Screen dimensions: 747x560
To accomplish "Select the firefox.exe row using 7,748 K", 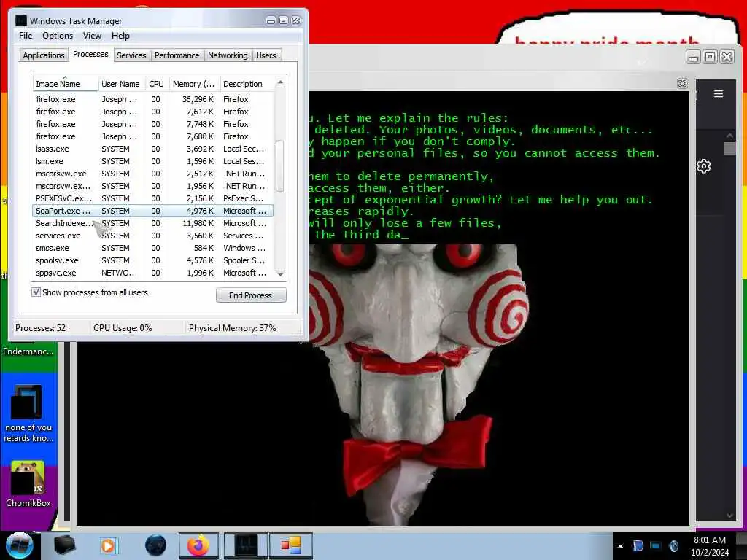I will tap(153, 124).
